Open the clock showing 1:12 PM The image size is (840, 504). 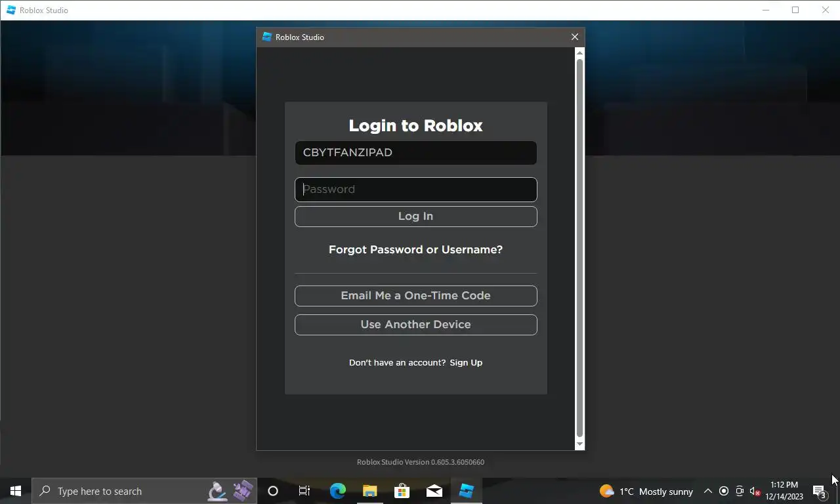coord(784,491)
